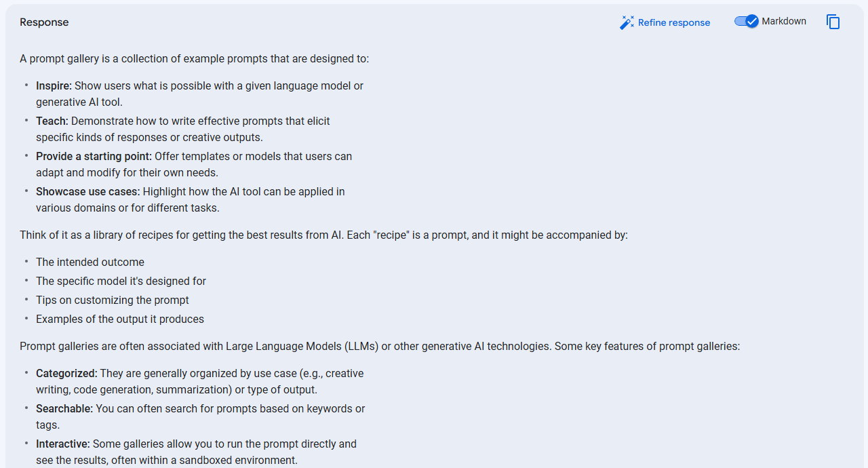
Task: Click the bullet 'The intended outcome'
Action: coord(90,262)
